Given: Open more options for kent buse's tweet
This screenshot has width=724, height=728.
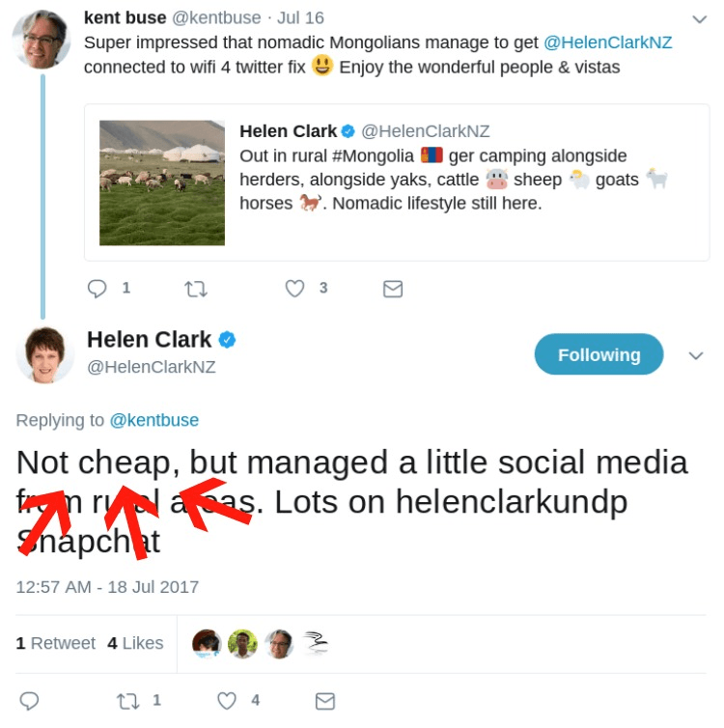Looking at the screenshot, I should (x=700, y=18).
